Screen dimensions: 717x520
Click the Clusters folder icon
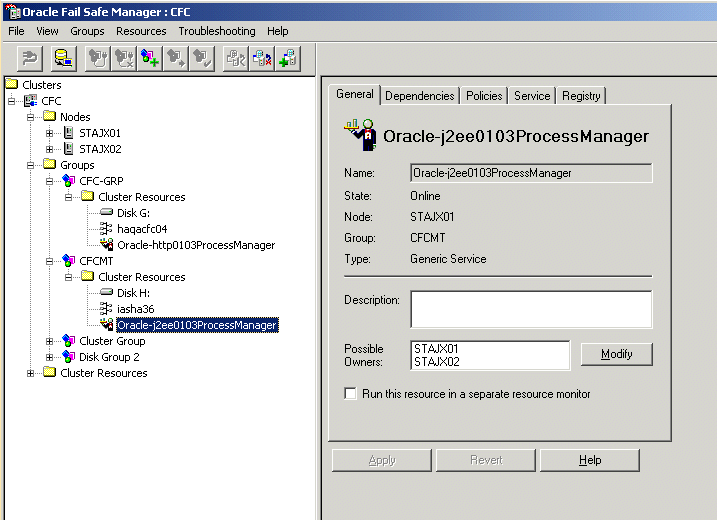click(x=11, y=84)
